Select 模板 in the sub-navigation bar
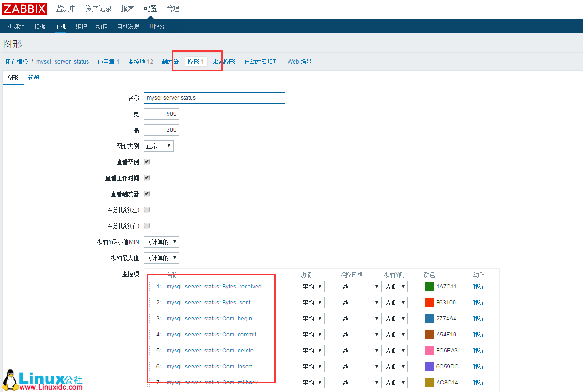The height and width of the screenshot is (392, 583). 40,26
